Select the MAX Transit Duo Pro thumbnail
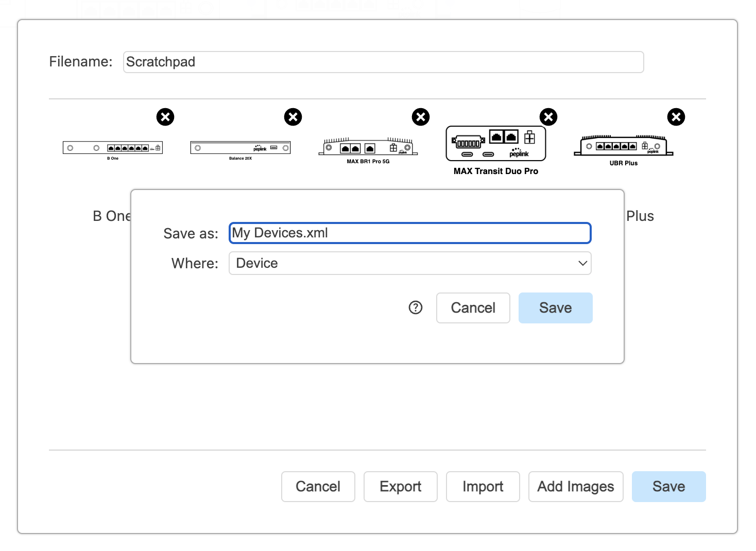 (496, 150)
